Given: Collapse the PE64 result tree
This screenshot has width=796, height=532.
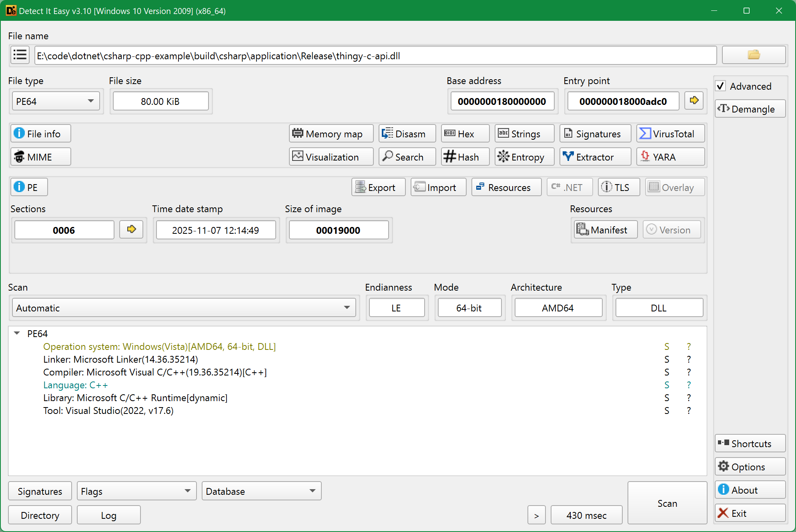Looking at the screenshot, I should tap(17, 333).
